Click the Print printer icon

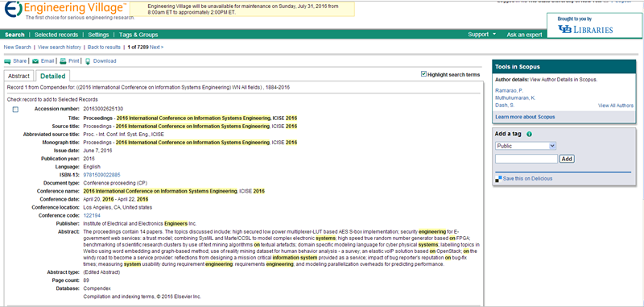pyautogui.click(x=63, y=61)
